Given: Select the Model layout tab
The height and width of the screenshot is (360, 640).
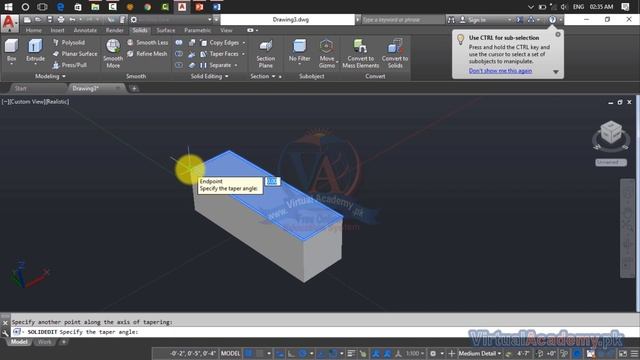Looking at the screenshot, I should (19, 342).
